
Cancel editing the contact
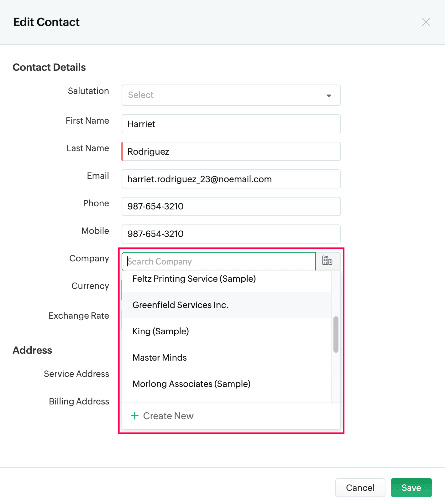[x=360, y=487]
